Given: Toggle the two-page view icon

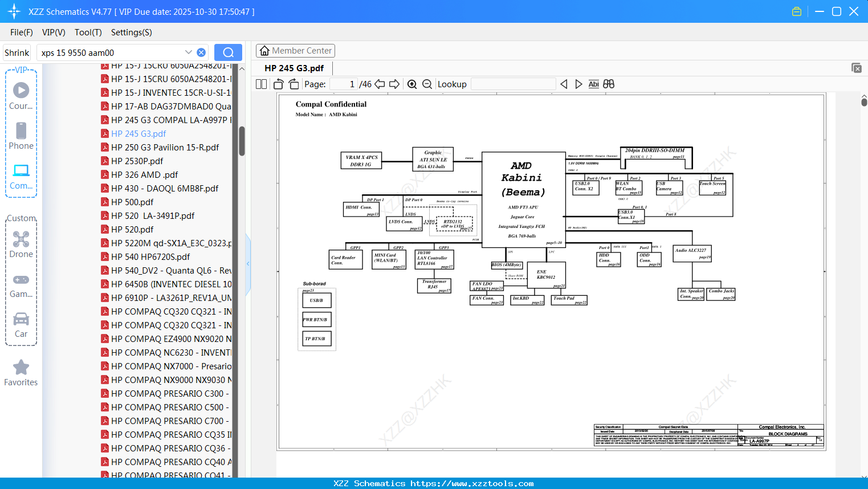Looking at the screenshot, I should point(261,84).
